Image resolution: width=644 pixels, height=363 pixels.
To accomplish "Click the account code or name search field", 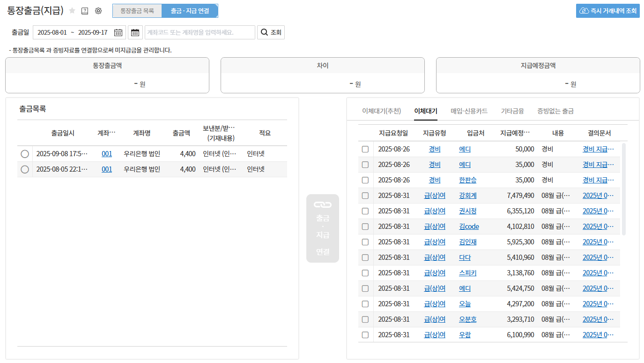I will (200, 32).
